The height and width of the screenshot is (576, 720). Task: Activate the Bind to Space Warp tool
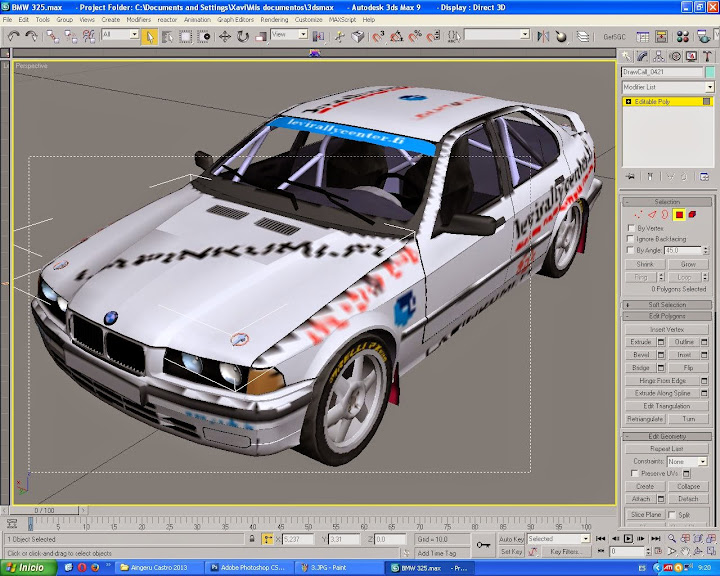pyautogui.click(x=89, y=36)
